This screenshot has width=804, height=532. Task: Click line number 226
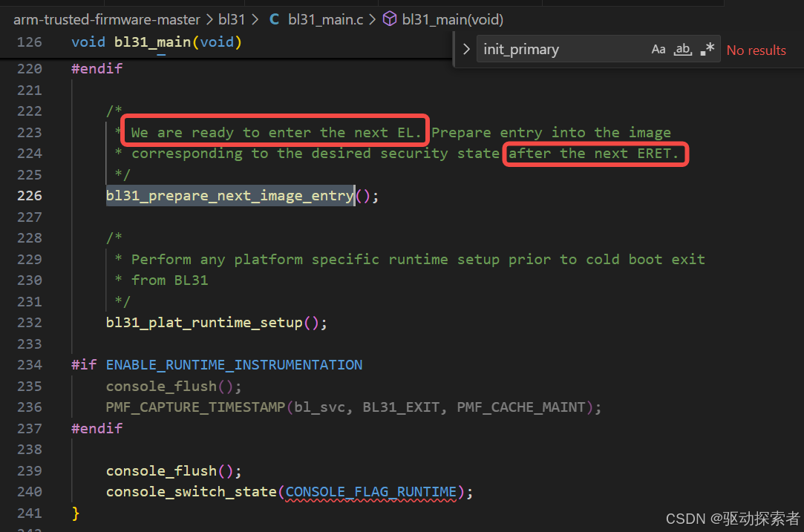point(30,196)
